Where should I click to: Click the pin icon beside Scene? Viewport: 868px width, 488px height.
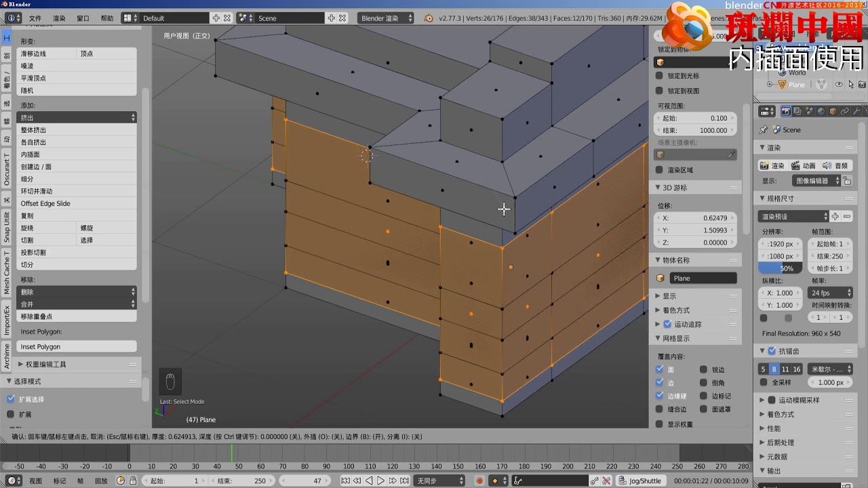(x=764, y=129)
